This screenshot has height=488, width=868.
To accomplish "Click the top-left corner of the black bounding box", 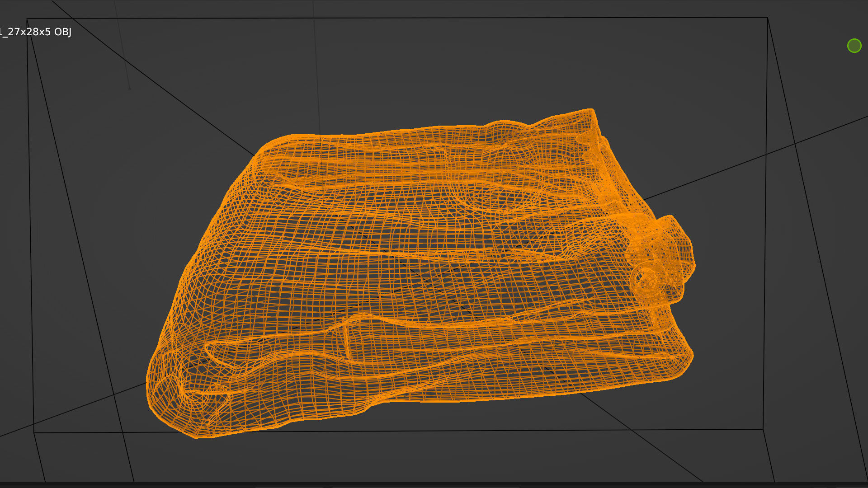I will 27,19.
